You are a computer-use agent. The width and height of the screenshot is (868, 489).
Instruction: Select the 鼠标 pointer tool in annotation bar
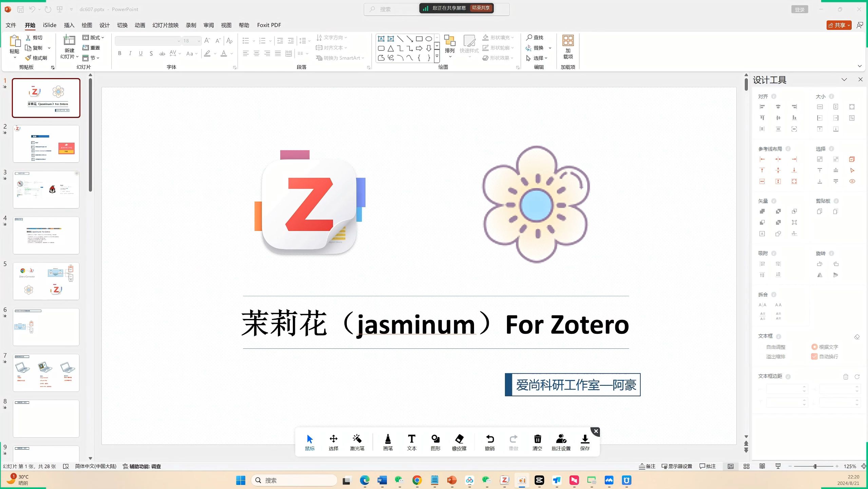pyautogui.click(x=310, y=442)
